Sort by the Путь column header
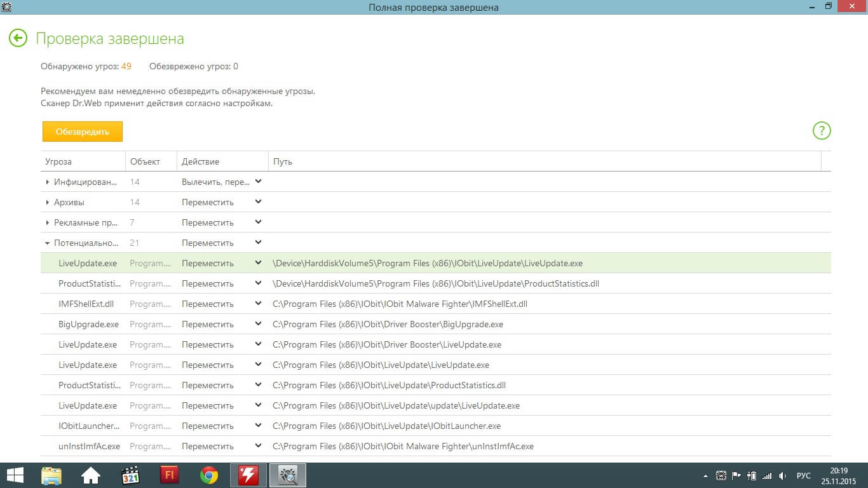The image size is (868, 488). pos(545,161)
